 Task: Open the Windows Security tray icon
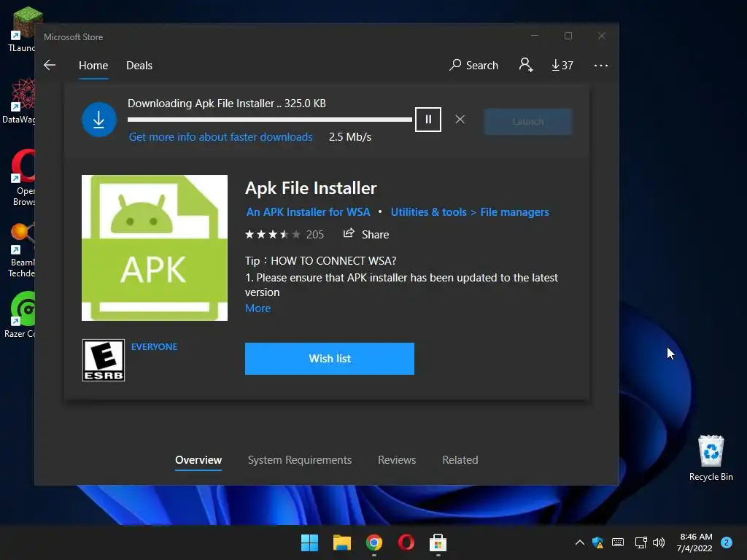pos(598,542)
